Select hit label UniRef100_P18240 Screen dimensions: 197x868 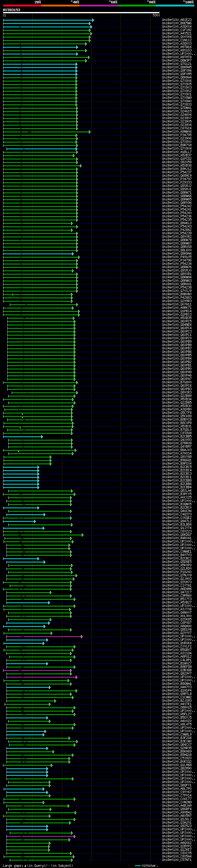177,572
